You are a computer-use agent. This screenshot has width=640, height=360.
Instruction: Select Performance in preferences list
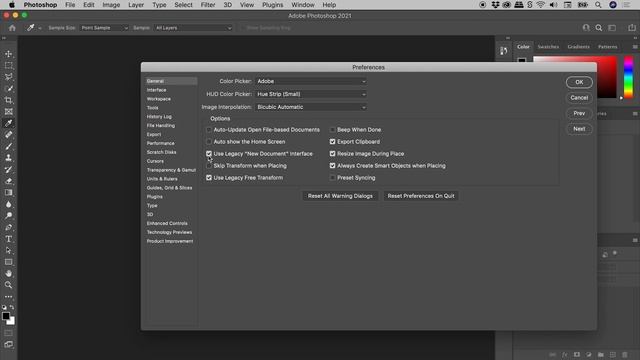pos(160,143)
